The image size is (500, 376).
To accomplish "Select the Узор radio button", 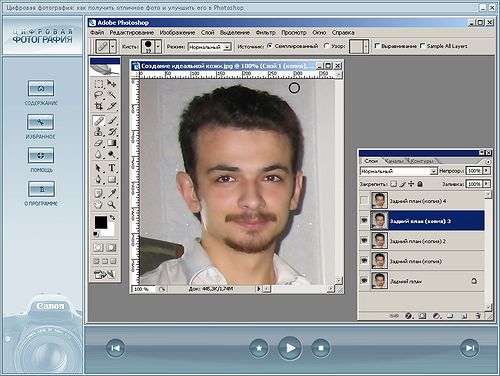I will coord(326,46).
